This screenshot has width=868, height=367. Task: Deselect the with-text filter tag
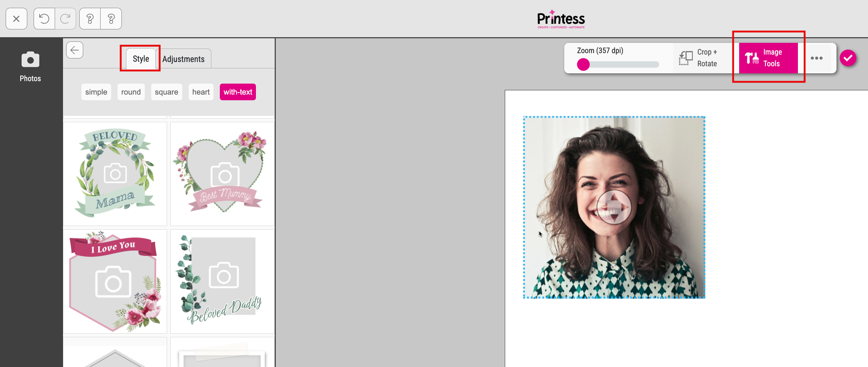click(238, 92)
